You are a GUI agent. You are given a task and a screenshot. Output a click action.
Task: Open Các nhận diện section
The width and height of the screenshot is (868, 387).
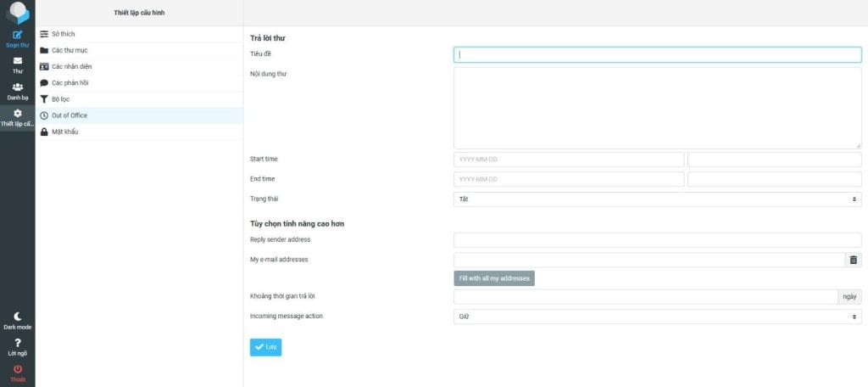pos(139,66)
